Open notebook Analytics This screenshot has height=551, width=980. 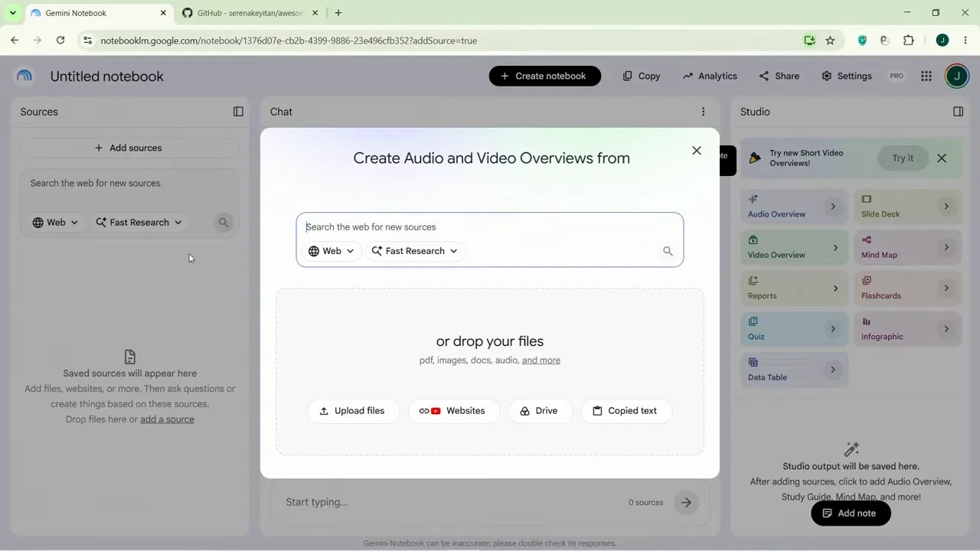click(x=710, y=76)
